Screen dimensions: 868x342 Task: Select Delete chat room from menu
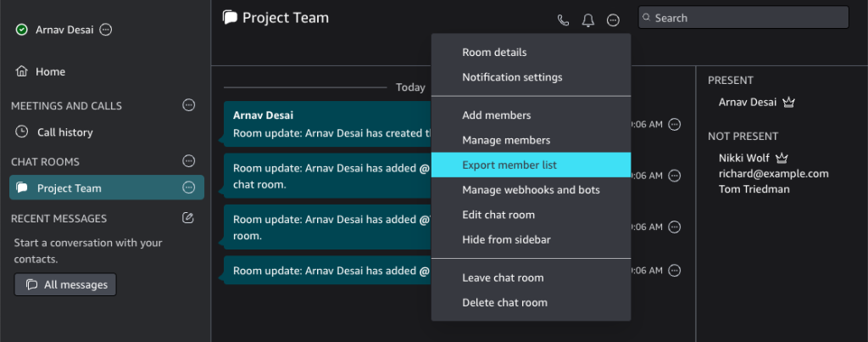[x=504, y=303]
